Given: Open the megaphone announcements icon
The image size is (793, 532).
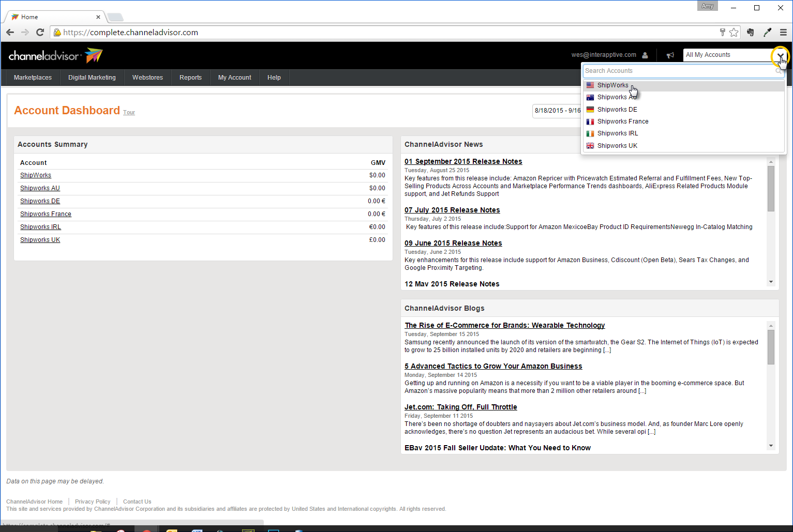Looking at the screenshot, I should coord(670,55).
